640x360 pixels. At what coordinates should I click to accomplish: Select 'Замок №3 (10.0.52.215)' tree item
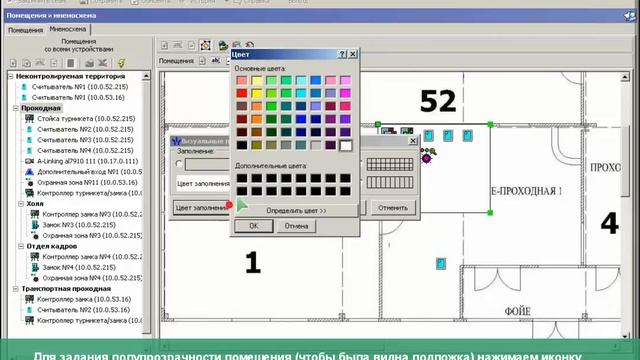(x=79, y=225)
